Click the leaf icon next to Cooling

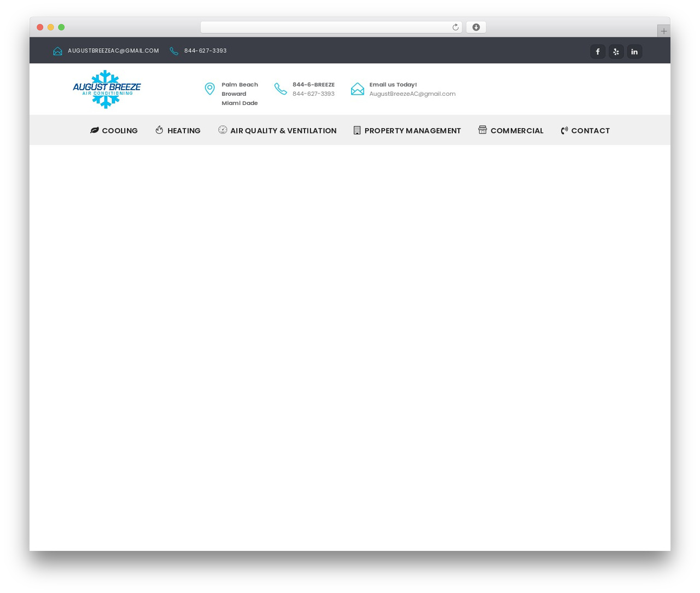95,130
